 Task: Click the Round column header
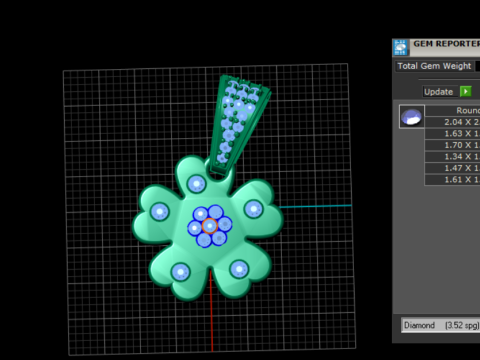452,110
